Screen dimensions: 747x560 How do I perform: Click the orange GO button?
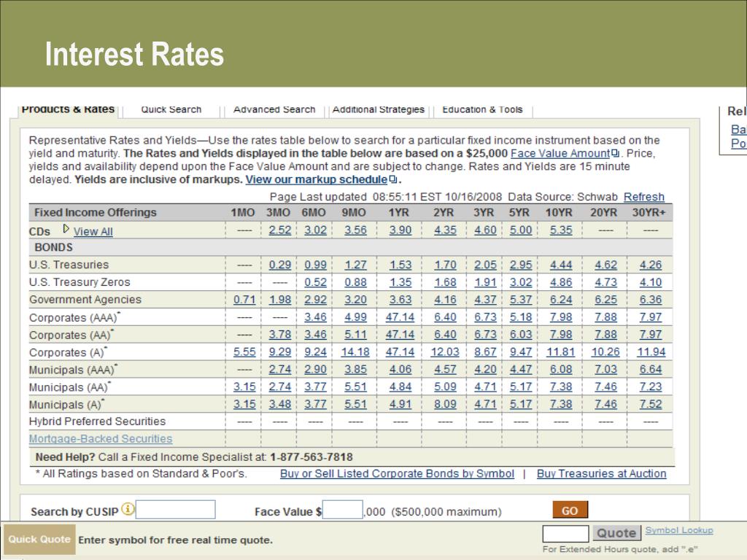pos(570,510)
